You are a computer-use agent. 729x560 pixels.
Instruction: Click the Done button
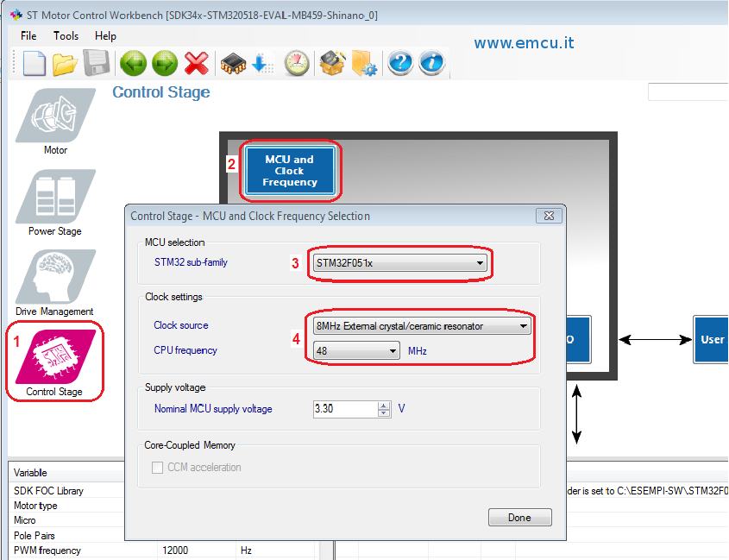pos(519,517)
